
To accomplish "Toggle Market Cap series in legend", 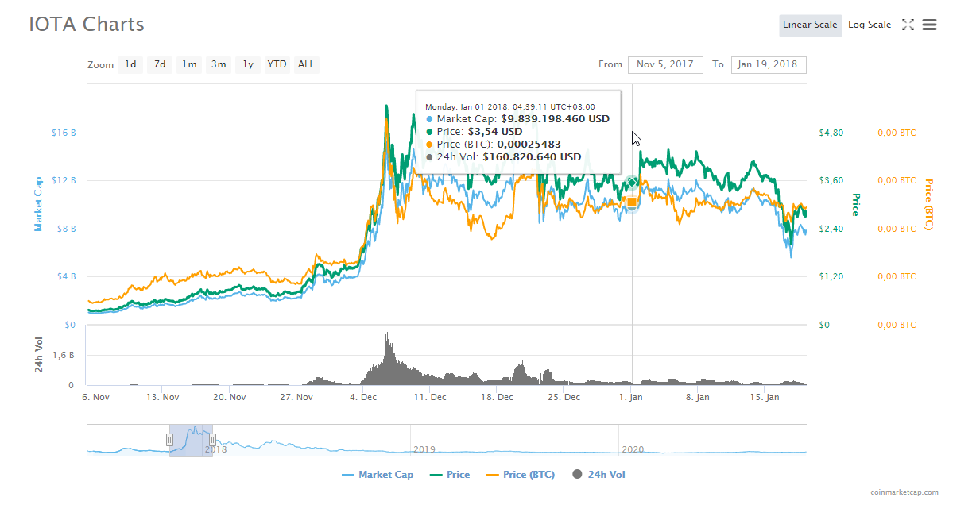I will pos(378,475).
